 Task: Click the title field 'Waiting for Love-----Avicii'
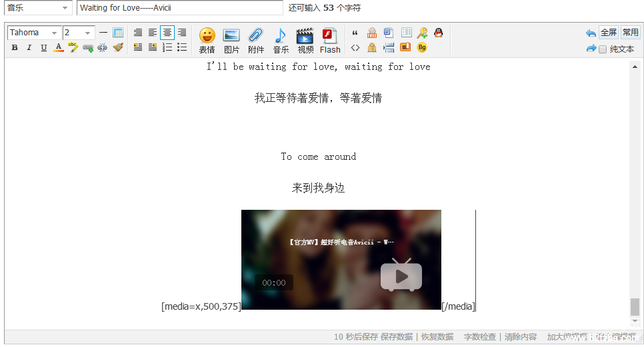pos(180,8)
